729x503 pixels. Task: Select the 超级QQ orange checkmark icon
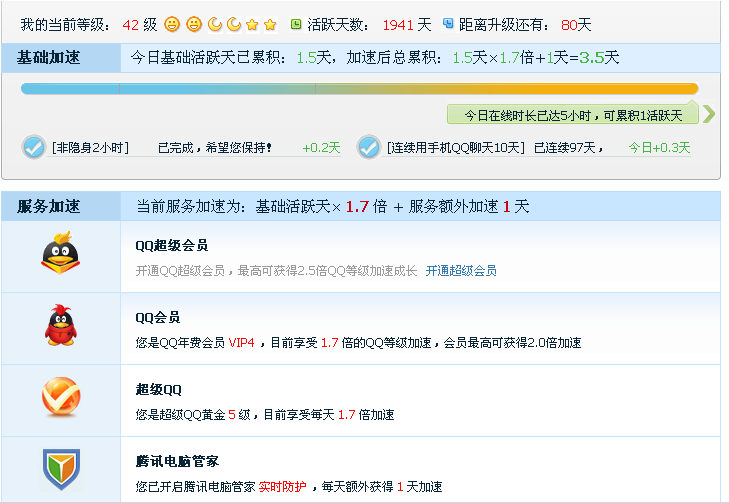point(60,398)
